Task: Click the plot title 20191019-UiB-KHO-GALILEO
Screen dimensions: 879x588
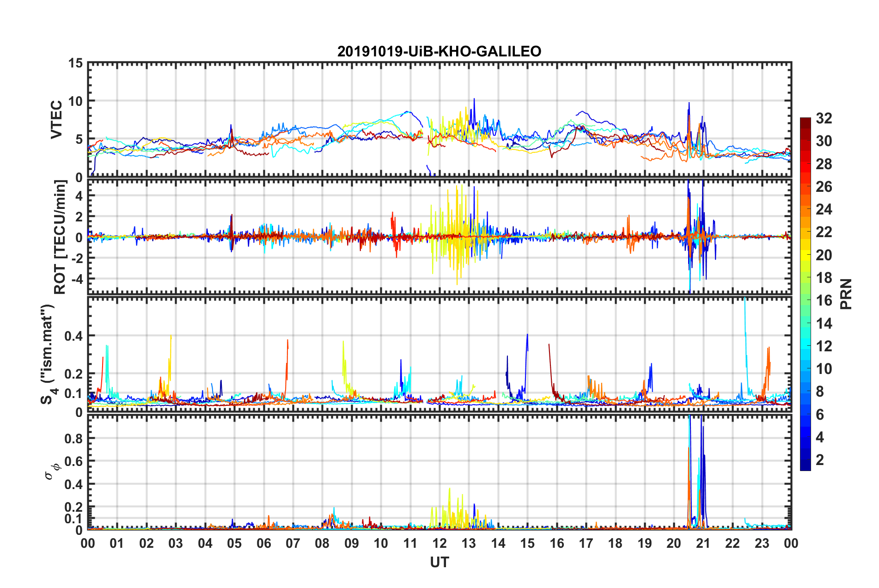Action: click(439, 51)
